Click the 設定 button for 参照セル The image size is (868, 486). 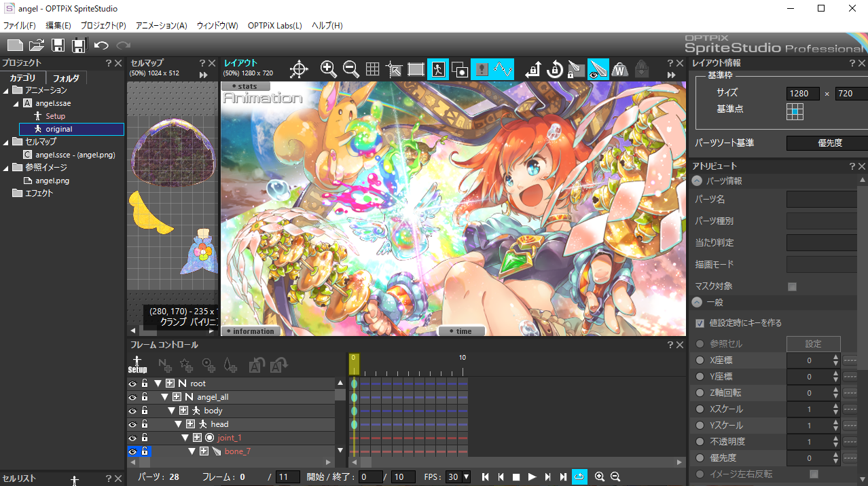pos(813,344)
